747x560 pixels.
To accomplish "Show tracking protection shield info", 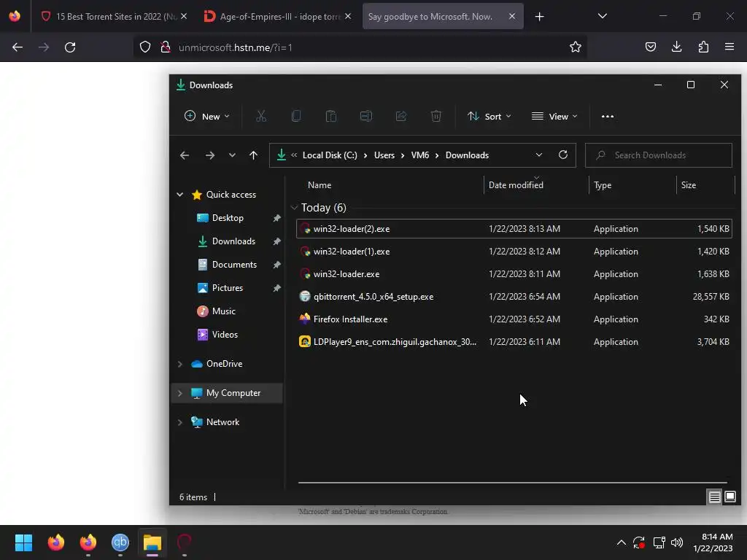I will [x=145, y=47].
